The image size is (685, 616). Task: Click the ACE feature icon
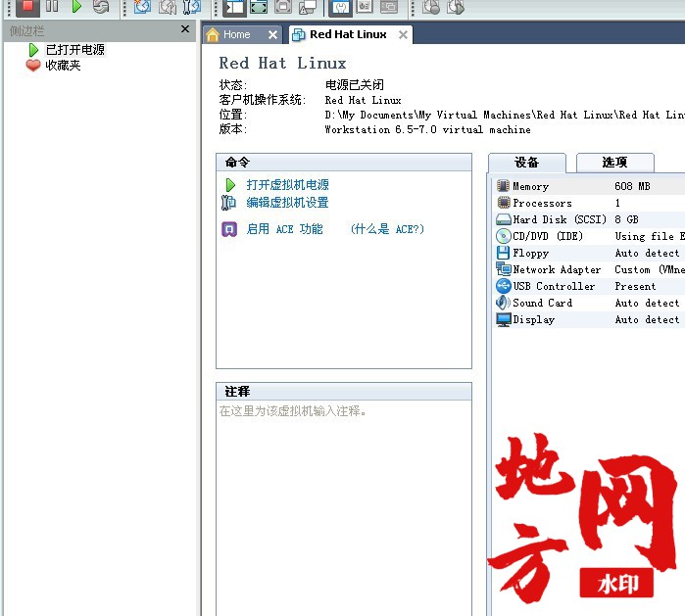point(229,229)
